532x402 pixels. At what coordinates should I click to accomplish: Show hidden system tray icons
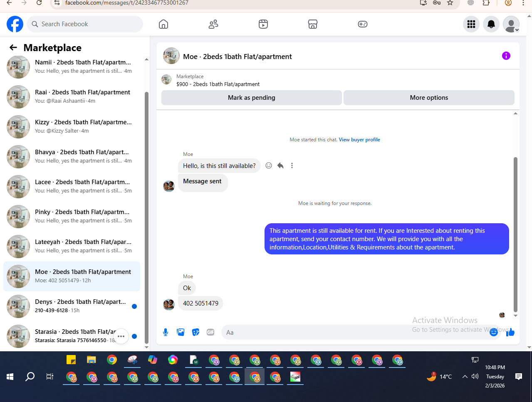coord(465,377)
